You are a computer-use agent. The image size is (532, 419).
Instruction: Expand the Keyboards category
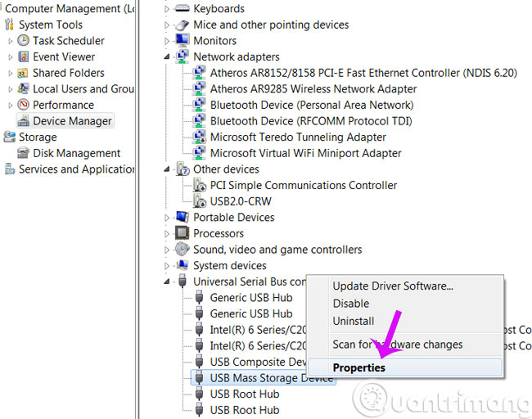point(168,9)
